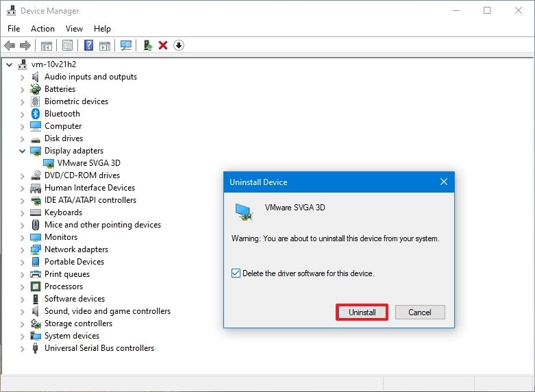Expand IDE ATA/ATAPI controllers chevron
Screen dimensions: 535x392
[22, 200]
